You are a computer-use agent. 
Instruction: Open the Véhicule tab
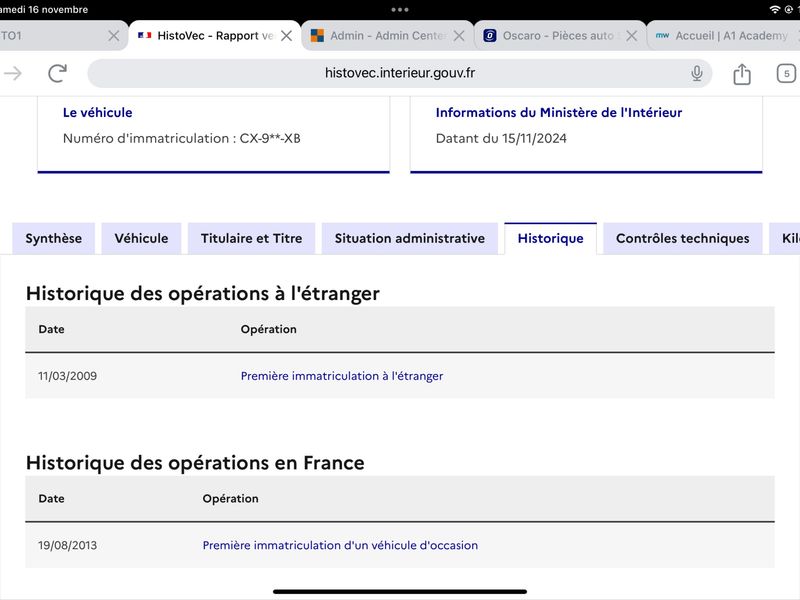(x=141, y=238)
